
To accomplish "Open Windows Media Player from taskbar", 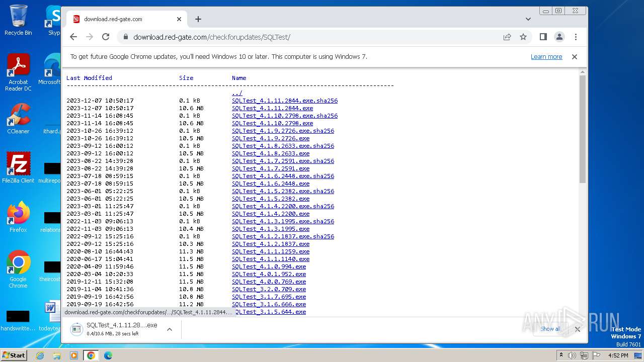I will coord(74,355).
